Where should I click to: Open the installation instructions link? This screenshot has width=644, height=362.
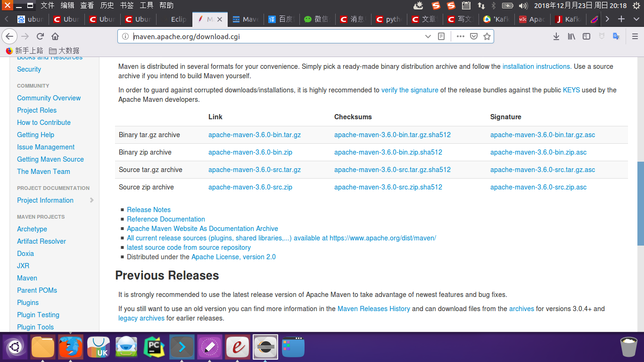pyautogui.click(x=537, y=66)
